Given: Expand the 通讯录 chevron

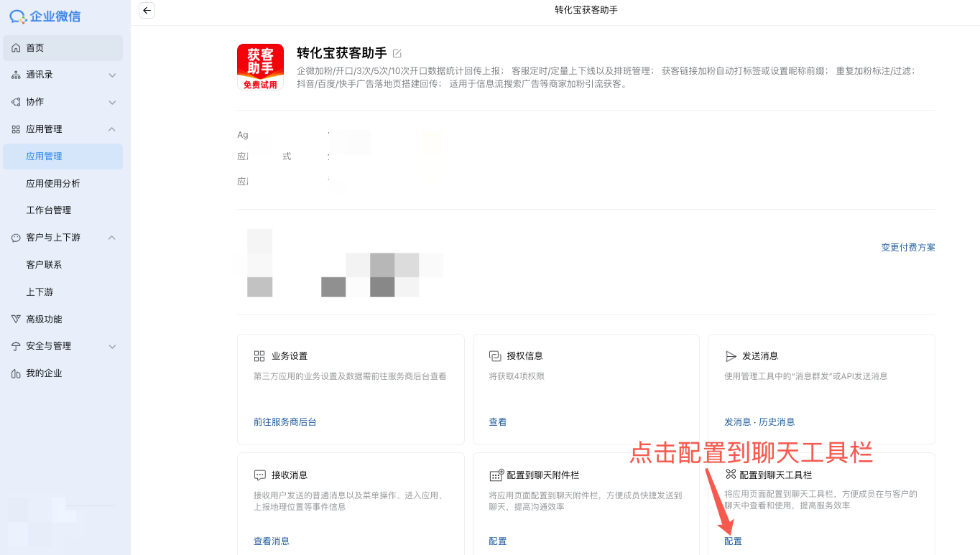Looking at the screenshot, I should (x=112, y=75).
